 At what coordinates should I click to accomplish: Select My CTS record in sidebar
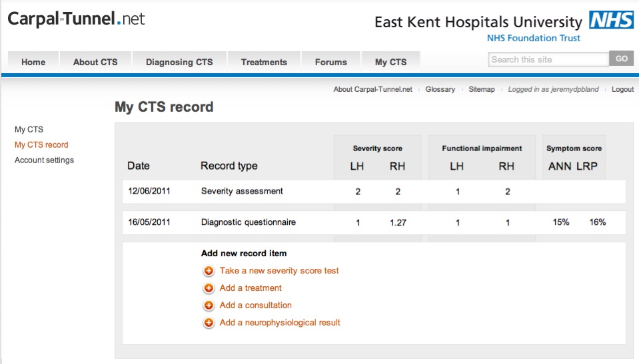(x=41, y=145)
